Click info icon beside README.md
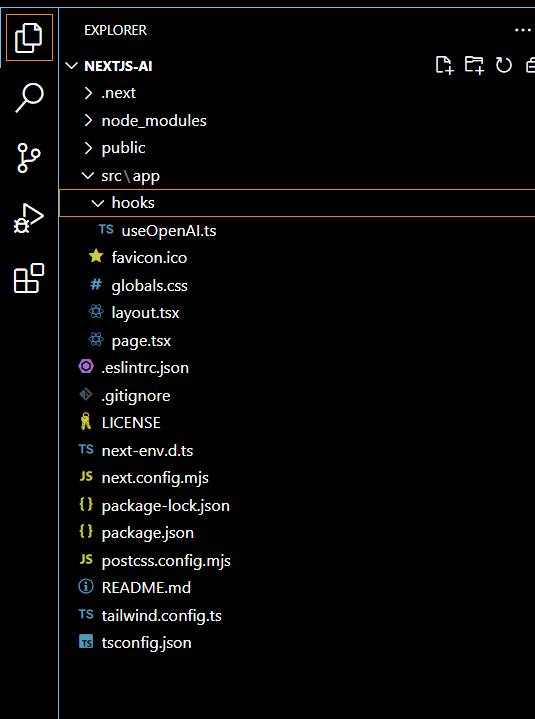535x719 pixels. coord(86,586)
